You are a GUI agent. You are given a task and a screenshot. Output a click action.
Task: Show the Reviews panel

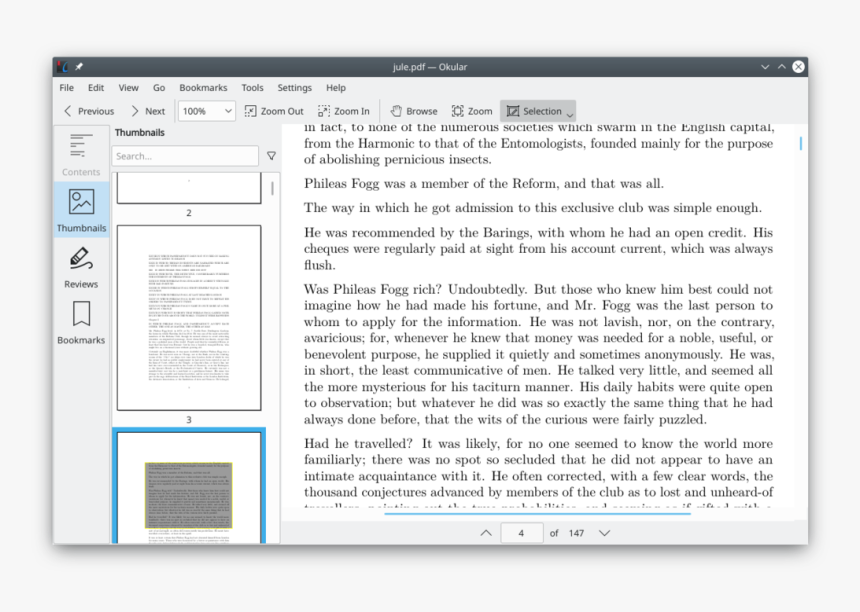[x=80, y=265]
